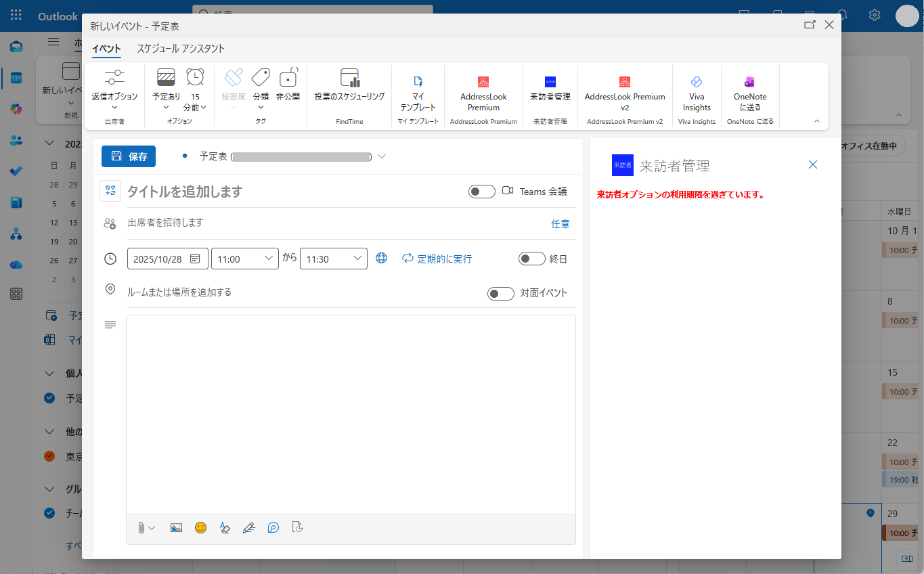Open OneDrive cloud icon in left rail
The height and width of the screenshot is (574, 924).
point(16,265)
